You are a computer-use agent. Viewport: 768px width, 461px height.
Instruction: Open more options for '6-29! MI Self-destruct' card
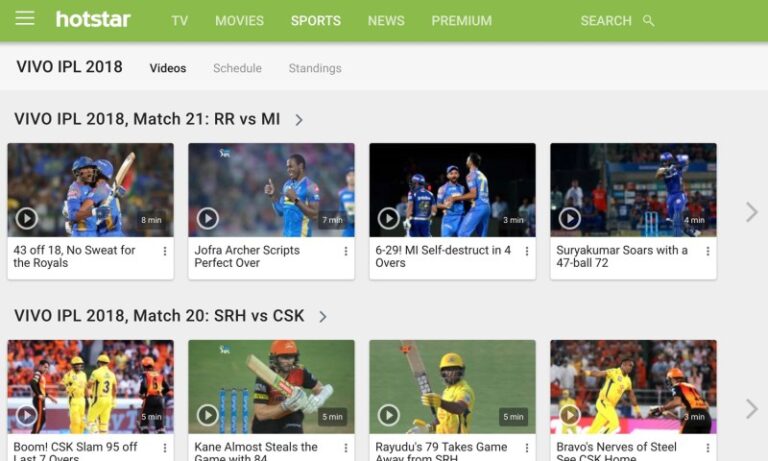pyautogui.click(x=527, y=251)
